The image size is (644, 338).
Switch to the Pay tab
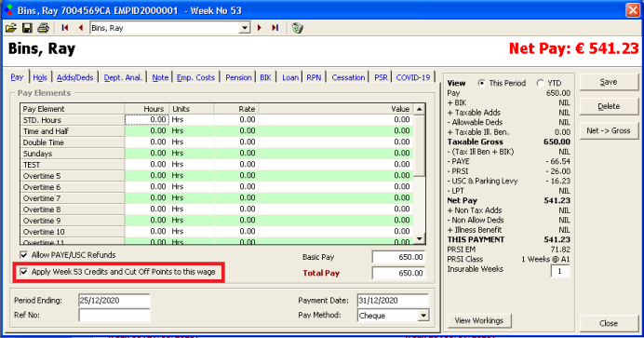(17, 77)
